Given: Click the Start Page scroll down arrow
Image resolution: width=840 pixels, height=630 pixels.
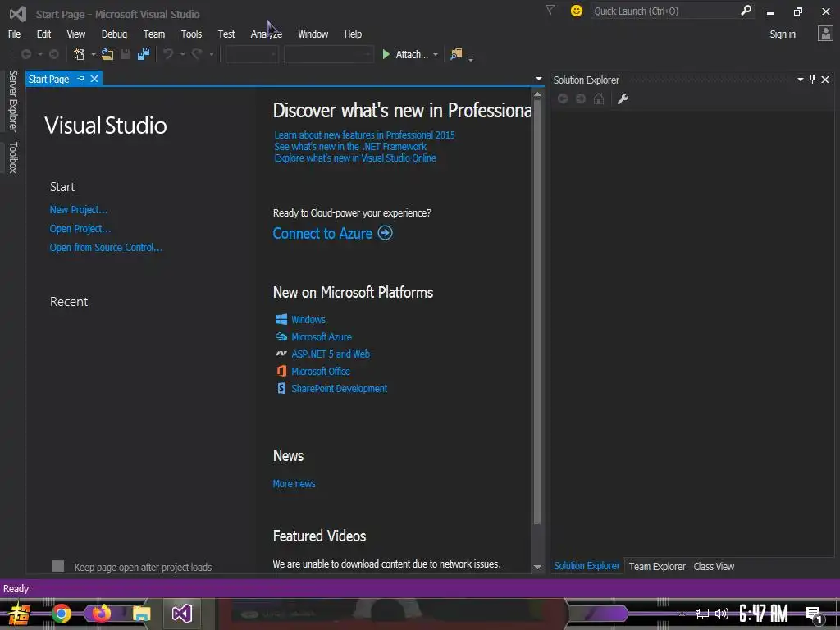Looking at the screenshot, I should (537, 567).
